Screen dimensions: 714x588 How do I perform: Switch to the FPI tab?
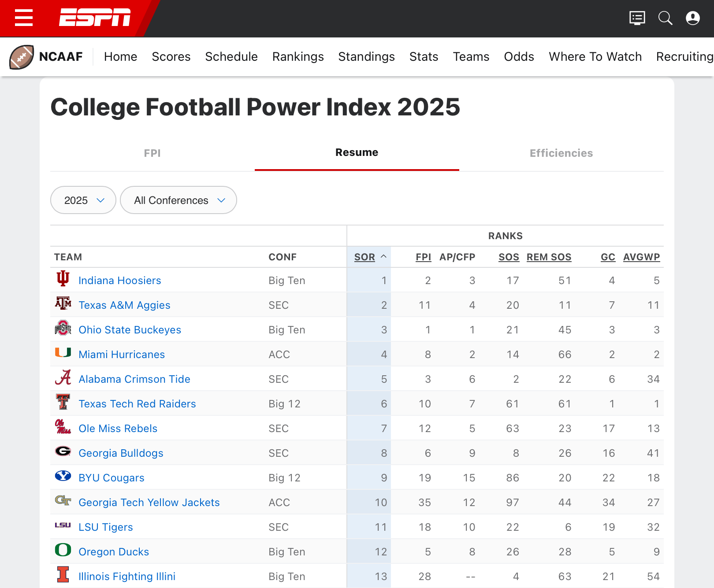[x=152, y=153]
